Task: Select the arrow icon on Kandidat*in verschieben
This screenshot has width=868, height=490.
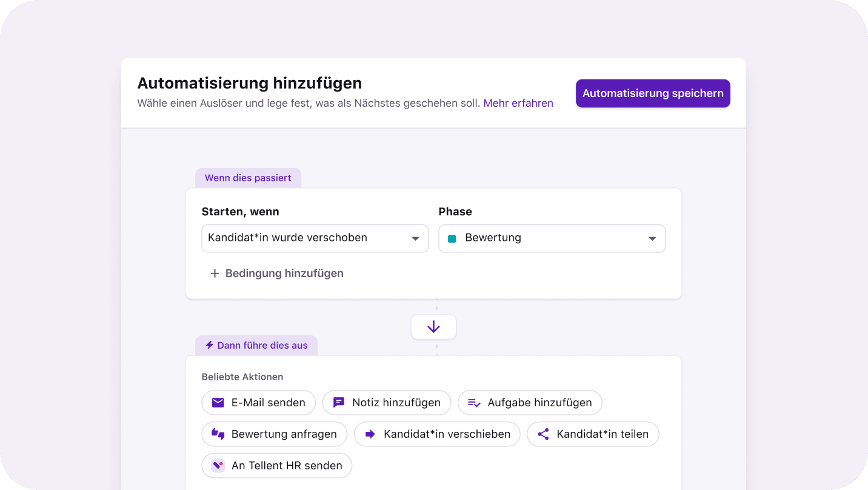Action: (x=370, y=434)
